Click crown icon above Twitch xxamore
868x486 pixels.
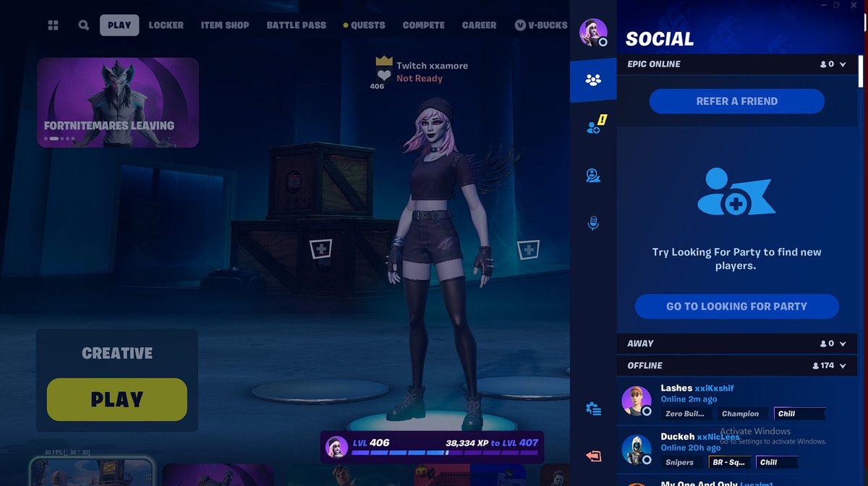(384, 61)
